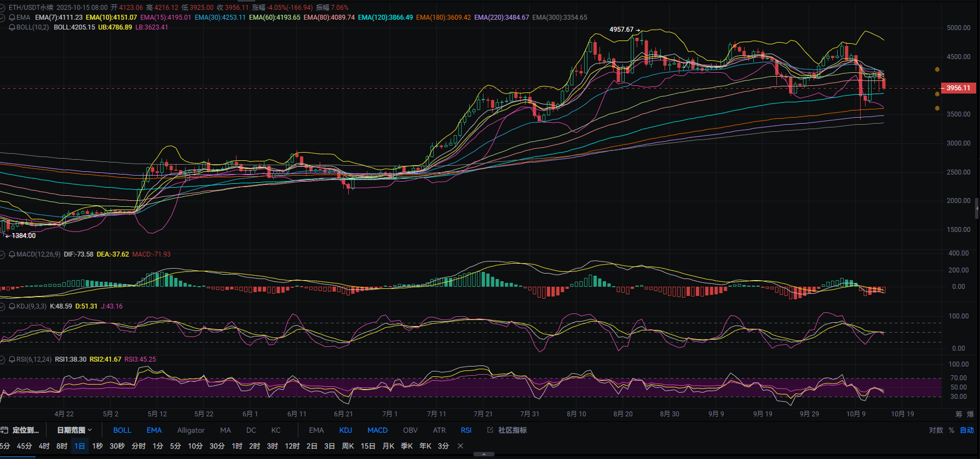Expand the bottom panel handle arrow

483,454
